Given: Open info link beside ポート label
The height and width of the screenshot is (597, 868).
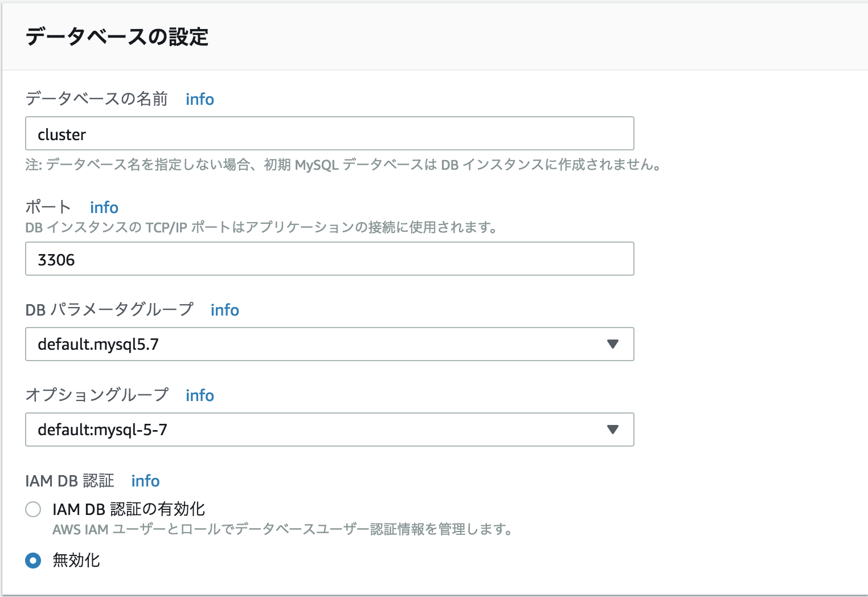Looking at the screenshot, I should point(104,207).
